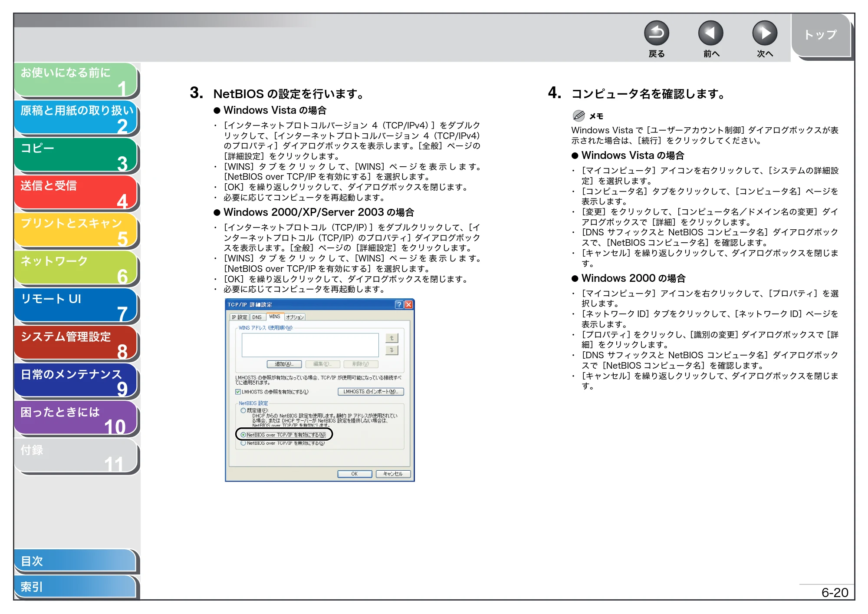Click heading コンピュータ名を確認します。
The image size is (868, 614).
coord(649,94)
